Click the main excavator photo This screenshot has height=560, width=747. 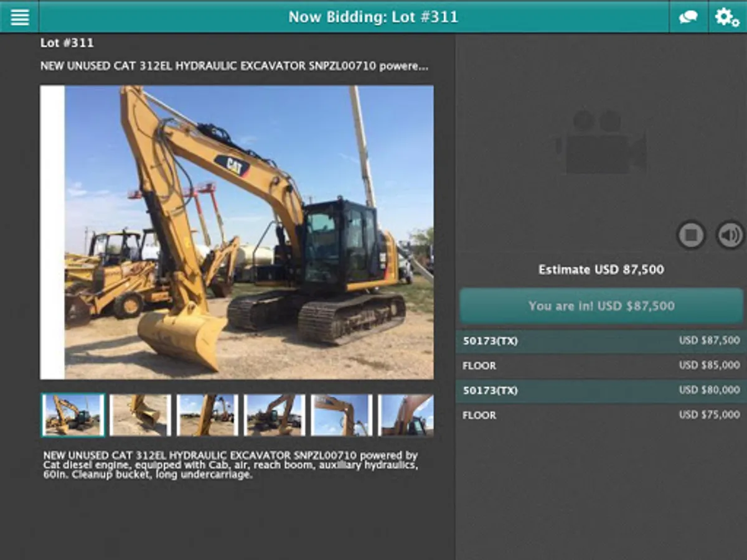237,232
